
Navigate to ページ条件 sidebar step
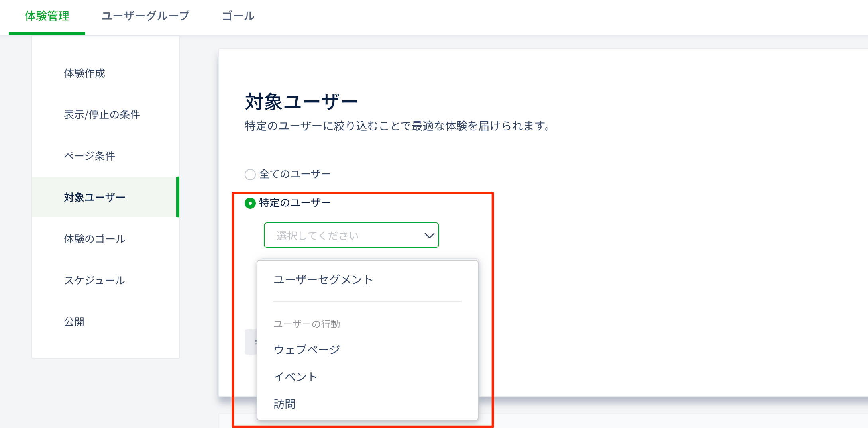click(x=90, y=156)
